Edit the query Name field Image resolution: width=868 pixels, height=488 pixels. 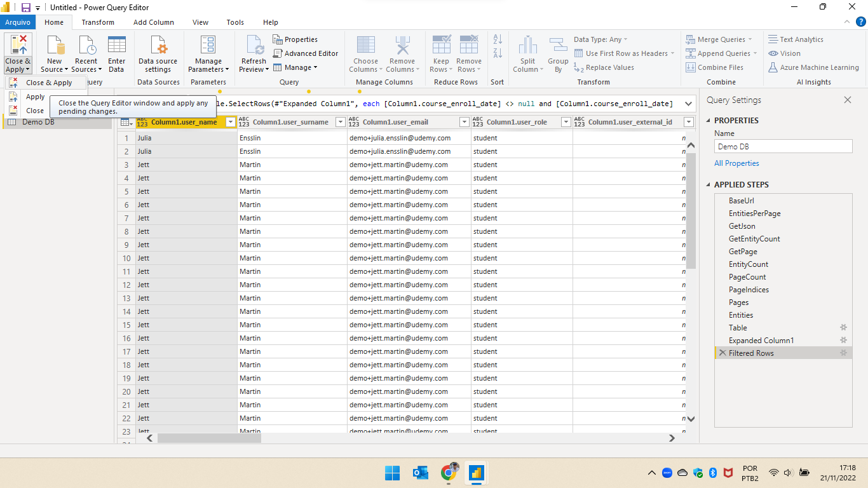tap(783, 146)
